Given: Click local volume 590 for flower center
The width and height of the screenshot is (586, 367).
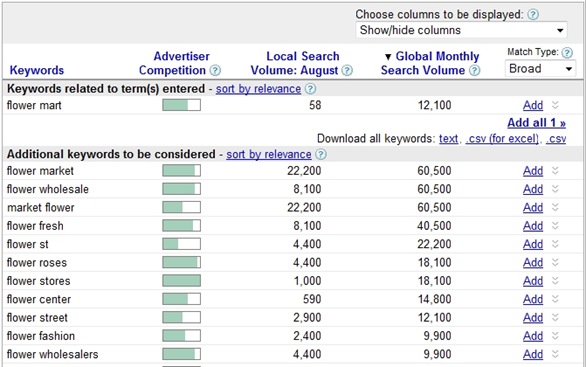Looking at the screenshot, I should pos(312,299).
